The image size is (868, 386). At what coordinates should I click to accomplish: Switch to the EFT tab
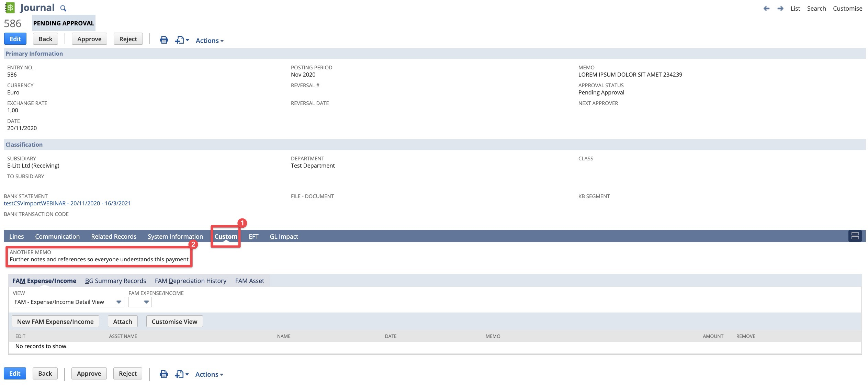[x=253, y=236]
